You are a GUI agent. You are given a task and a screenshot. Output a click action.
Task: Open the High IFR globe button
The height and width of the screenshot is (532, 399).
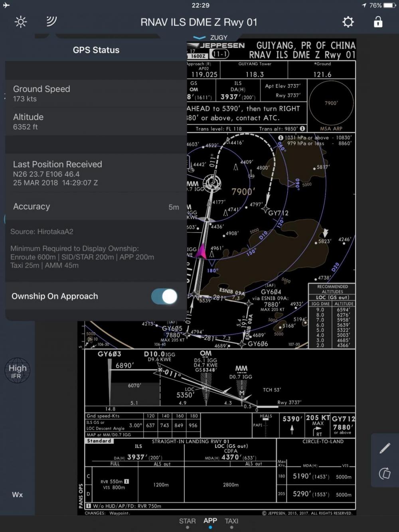pos(18,371)
